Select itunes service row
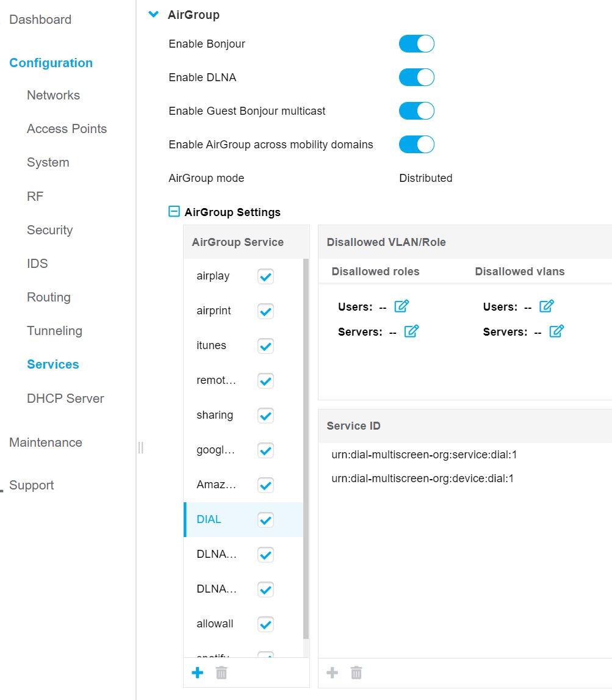612x700 pixels. point(243,345)
